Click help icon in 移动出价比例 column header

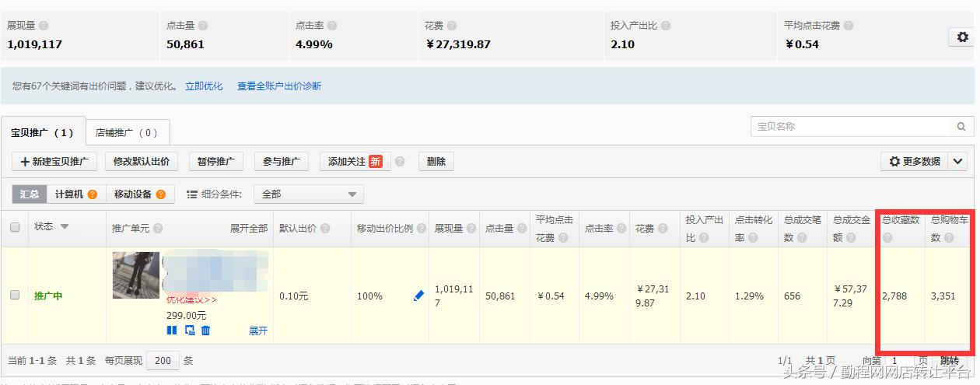pos(422,229)
